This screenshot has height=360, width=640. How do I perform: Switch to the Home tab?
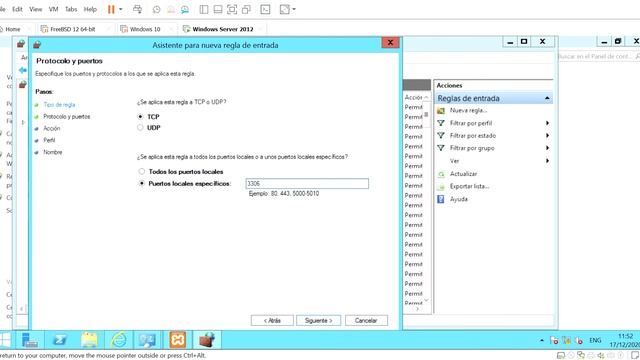(x=13, y=29)
